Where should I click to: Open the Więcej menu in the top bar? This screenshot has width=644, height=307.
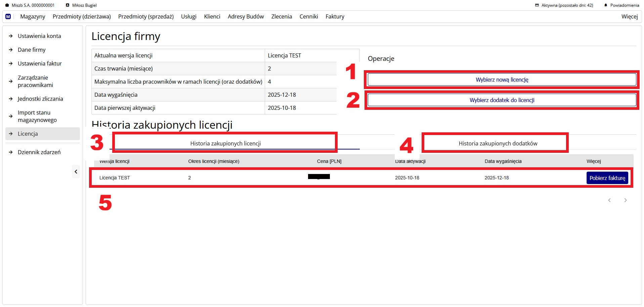[629, 16]
